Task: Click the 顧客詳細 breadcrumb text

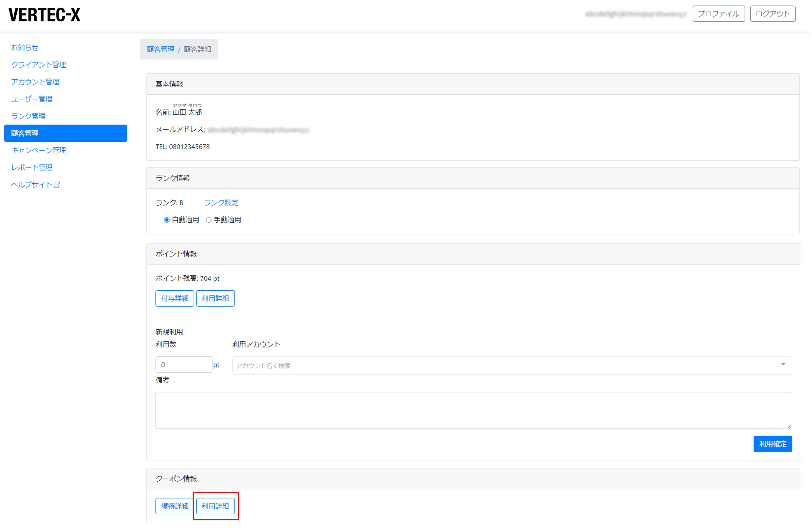Action: [198, 49]
